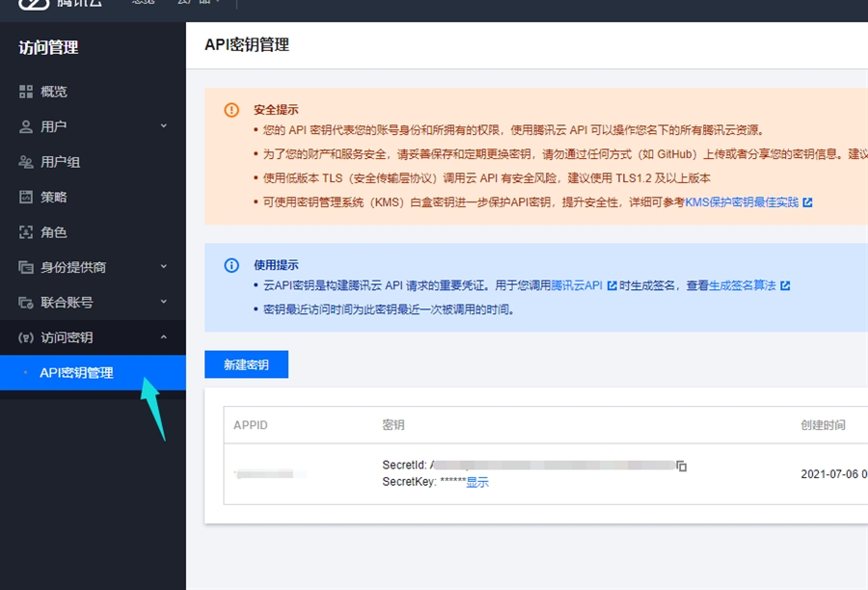The height and width of the screenshot is (590, 868).
Task: Click the orange 安全提示 warning icon
Action: click(x=231, y=110)
